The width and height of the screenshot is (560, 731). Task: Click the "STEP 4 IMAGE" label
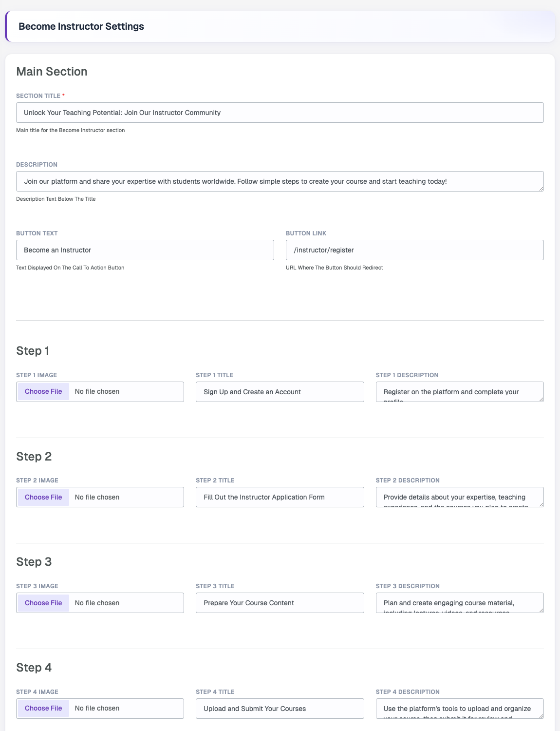(37, 692)
